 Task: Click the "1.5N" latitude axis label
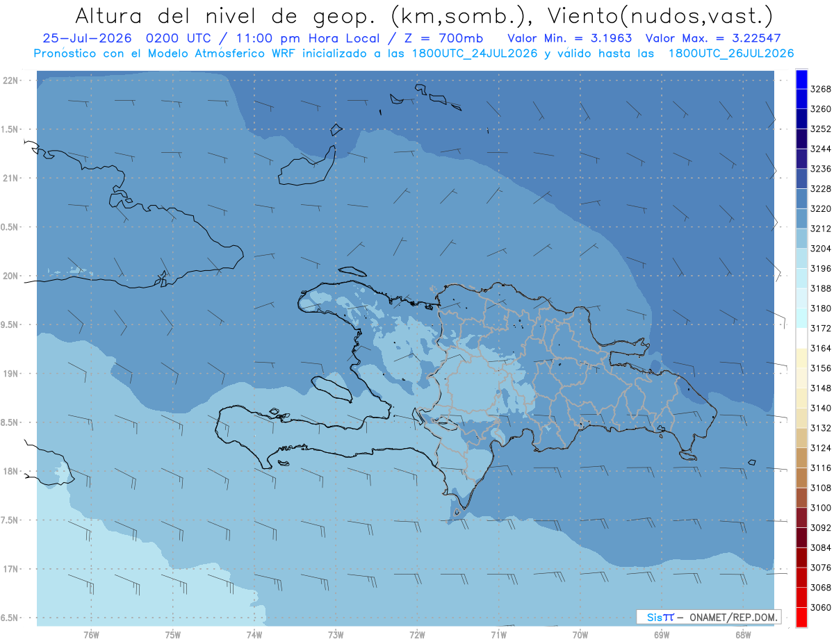click(x=10, y=129)
